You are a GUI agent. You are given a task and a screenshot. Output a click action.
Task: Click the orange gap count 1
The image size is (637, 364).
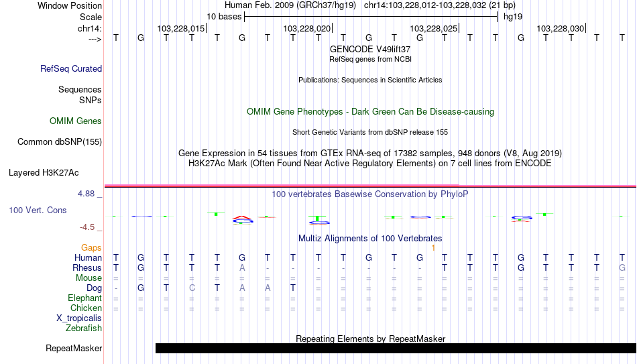click(x=433, y=248)
